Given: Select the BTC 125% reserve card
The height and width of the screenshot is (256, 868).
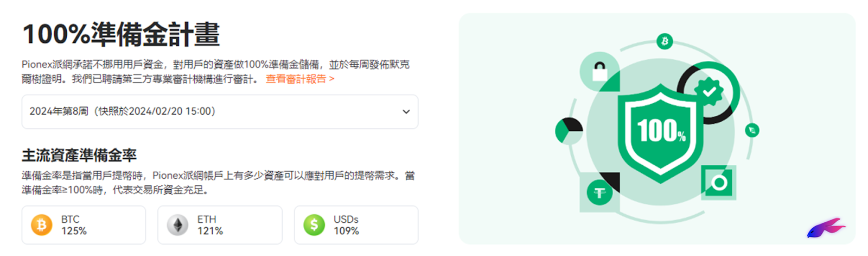Looking at the screenshot, I should (84, 225).
